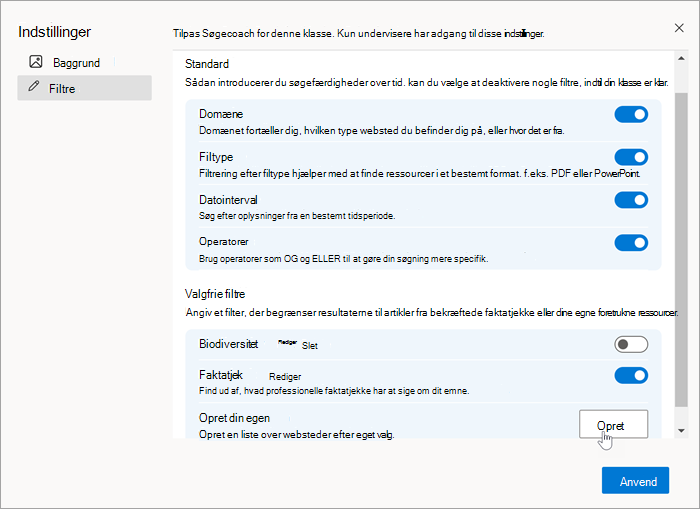Click the Opret button
This screenshot has width=700, height=509.
coord(613,424)
